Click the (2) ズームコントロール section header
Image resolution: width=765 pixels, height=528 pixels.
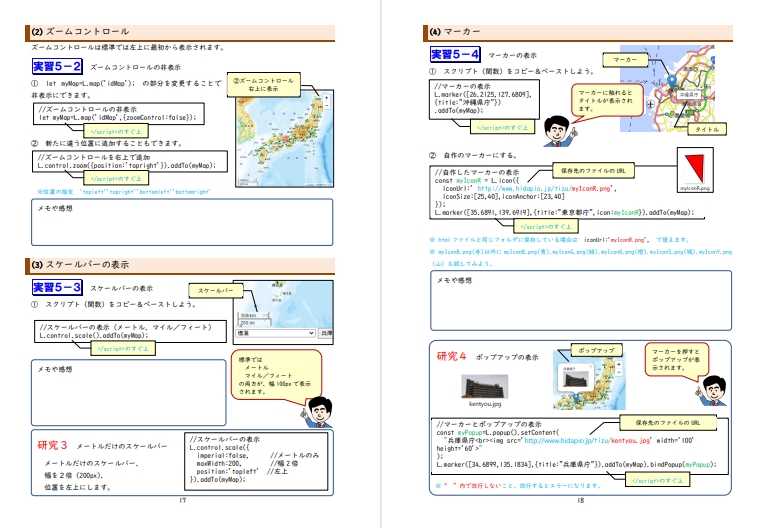click(180, 32)
